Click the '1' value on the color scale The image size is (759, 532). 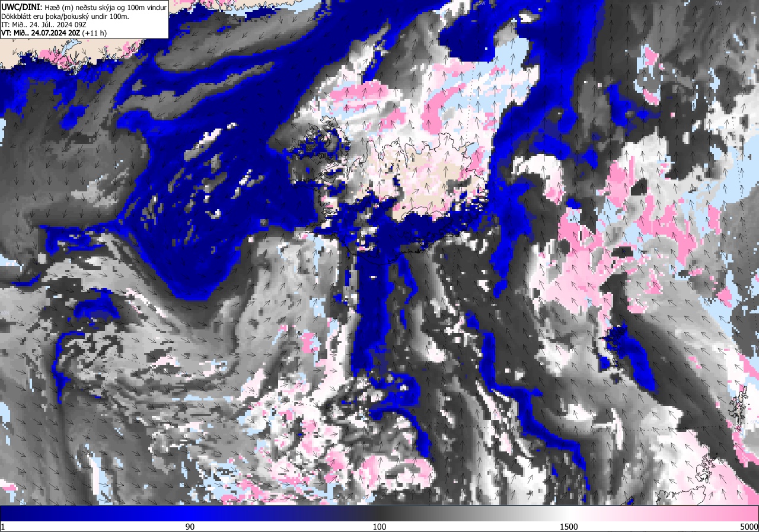pyautogui.click(x=3, y=527)
